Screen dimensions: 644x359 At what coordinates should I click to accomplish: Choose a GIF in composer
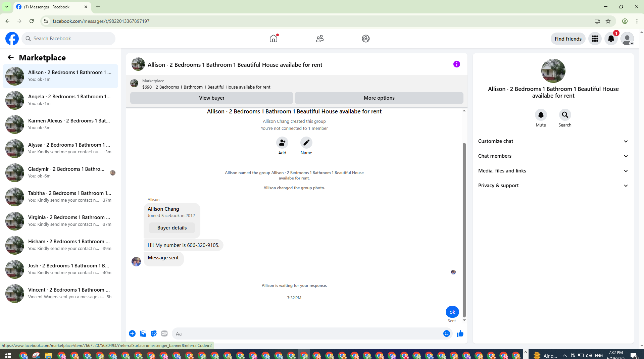click(x=164, y=334)
